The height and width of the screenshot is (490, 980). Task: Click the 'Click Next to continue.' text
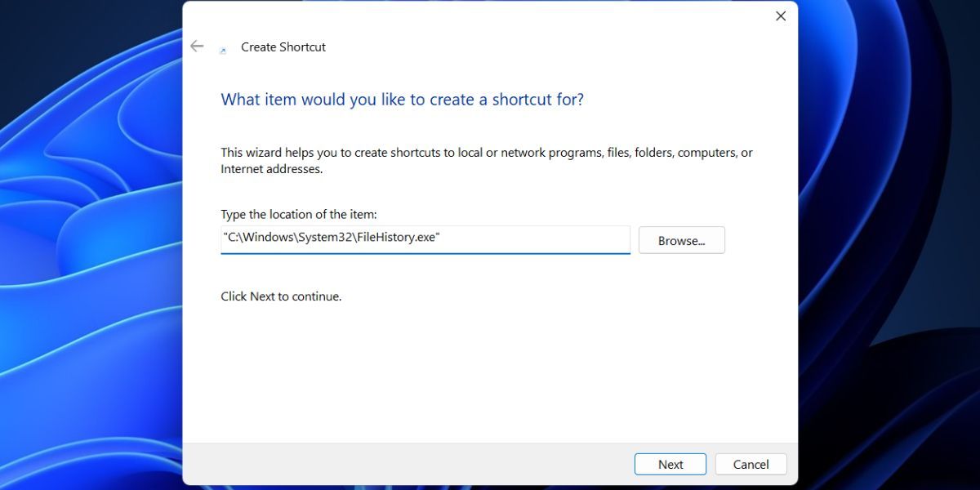pyautogui.click(x=281, y=296)
